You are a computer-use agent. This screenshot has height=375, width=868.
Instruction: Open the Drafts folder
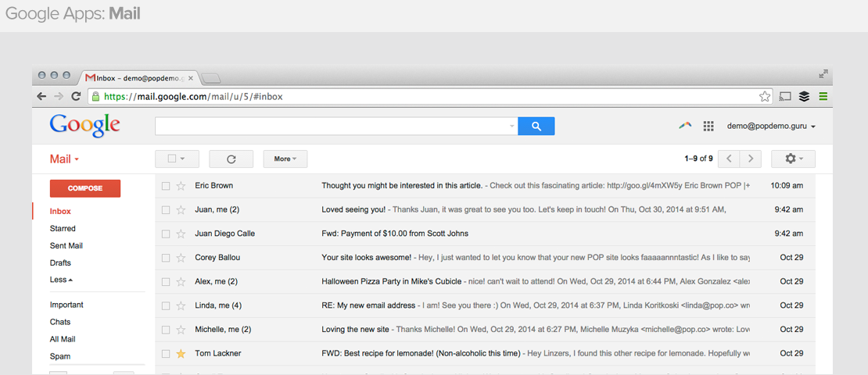pyautogui.click(x=60, y=262)
